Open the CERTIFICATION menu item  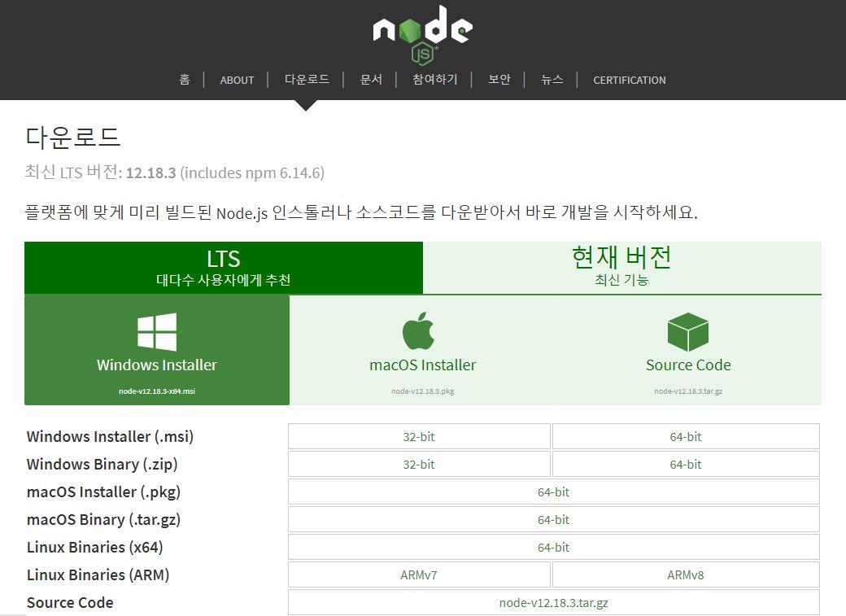tap(630, 80)
